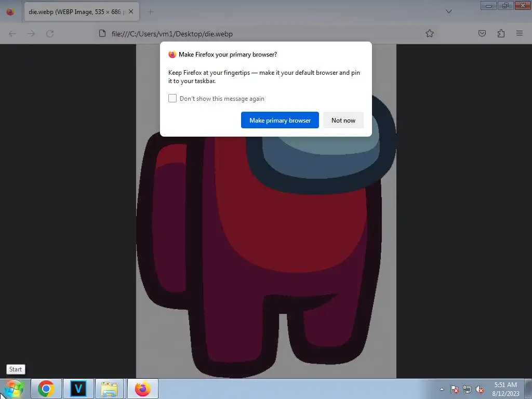Click the Firefox View icon in tab bar
Viewport: 532px width, 399px height.
(x=10, y=12)
